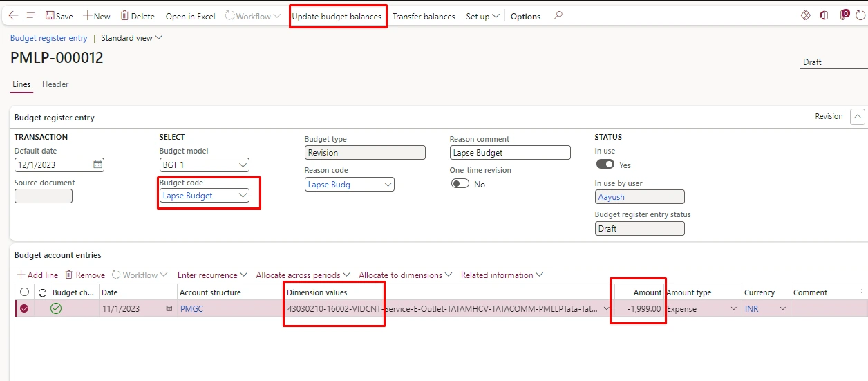Open the Enter recurrence menu

(x=212, y=275)
